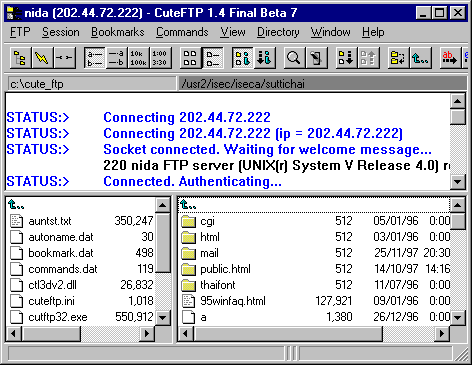Select the cutftp32.exe file icon
472x365 pixels.
16,317
